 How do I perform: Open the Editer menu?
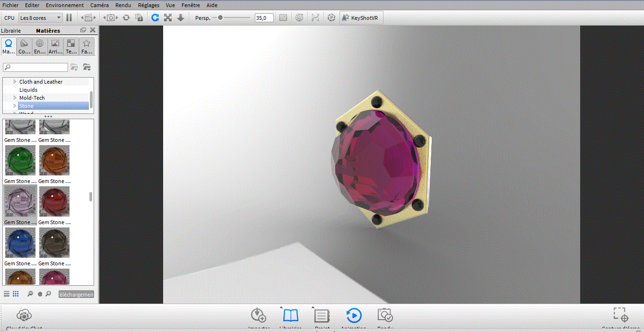[x=32, y=5]
